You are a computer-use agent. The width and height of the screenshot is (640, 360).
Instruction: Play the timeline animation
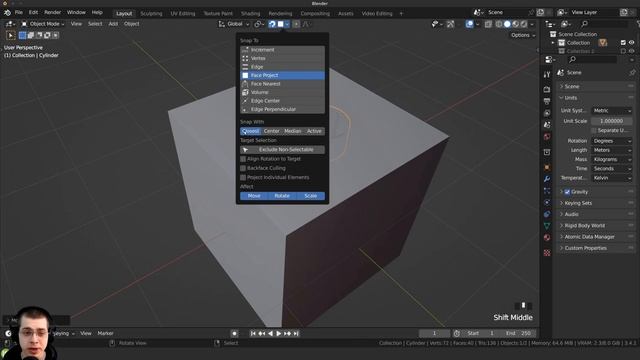pos(279,333)
